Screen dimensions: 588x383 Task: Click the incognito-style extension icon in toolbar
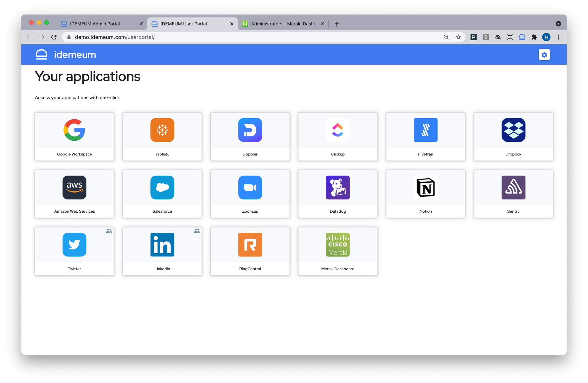[498, 37]
